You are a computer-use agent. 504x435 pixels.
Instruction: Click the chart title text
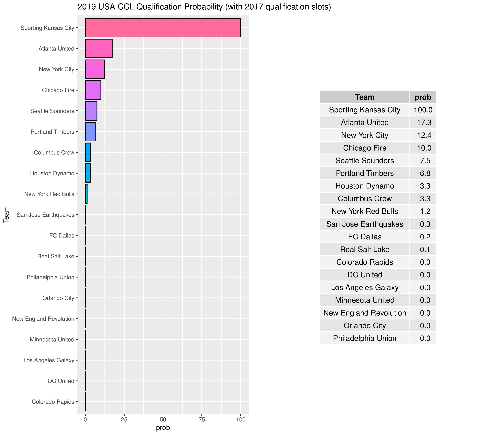[x=204, y=7]
